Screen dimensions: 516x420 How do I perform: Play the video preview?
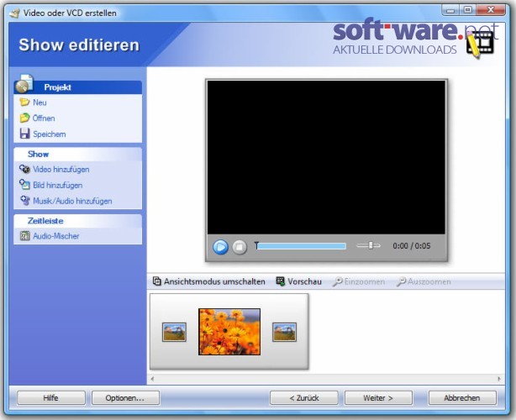click(x=220, y=247)
